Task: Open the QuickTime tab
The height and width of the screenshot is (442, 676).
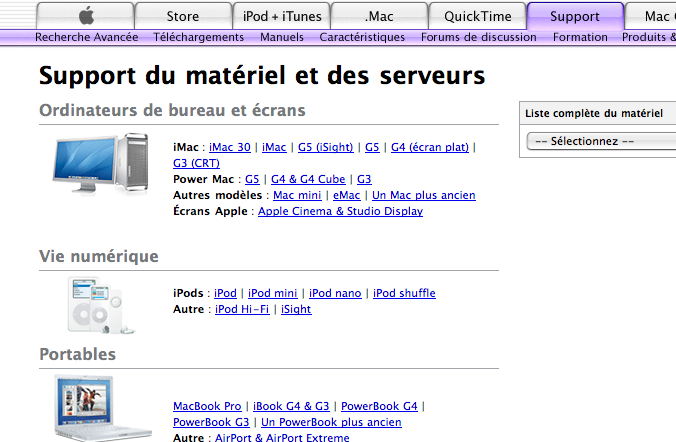Action: 478,16
